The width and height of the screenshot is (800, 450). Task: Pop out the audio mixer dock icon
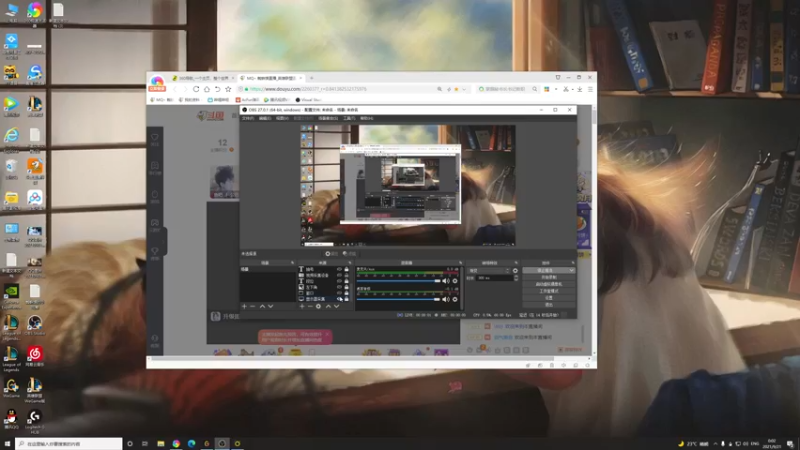[460, 263]
